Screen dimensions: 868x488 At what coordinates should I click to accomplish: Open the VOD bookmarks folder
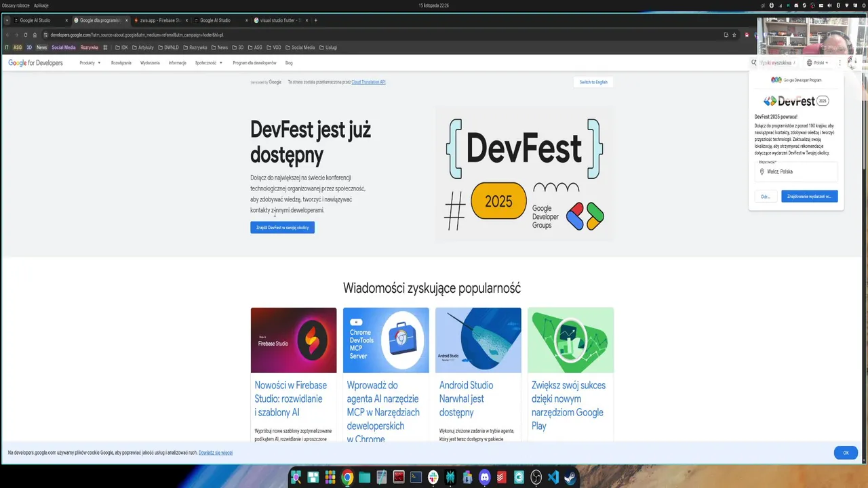274,47
